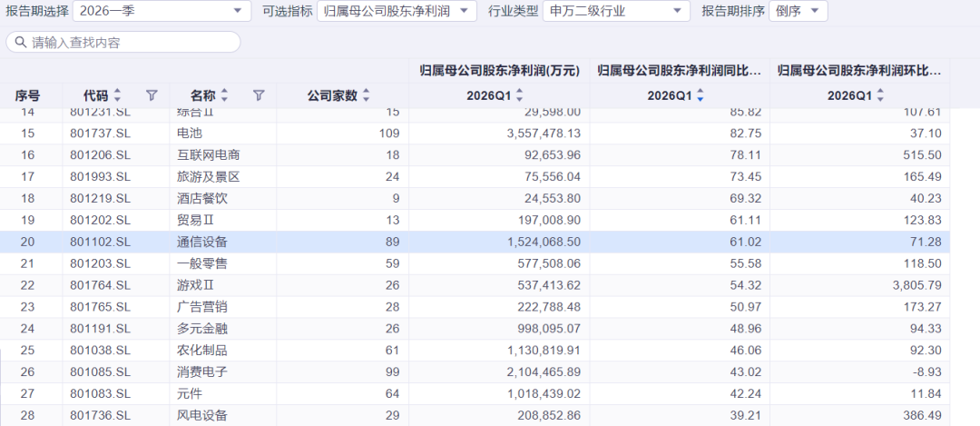The width and height of the screenshot is (980, 426).
Task: Click the 归属母公司股东净利润(万元) header
Action: [x=499, y=71]
